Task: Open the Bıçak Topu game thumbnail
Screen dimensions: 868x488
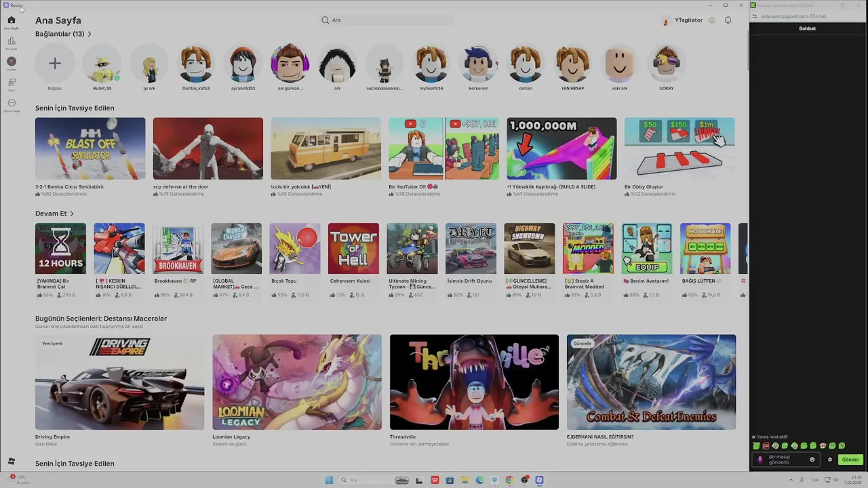Action: 295,249
